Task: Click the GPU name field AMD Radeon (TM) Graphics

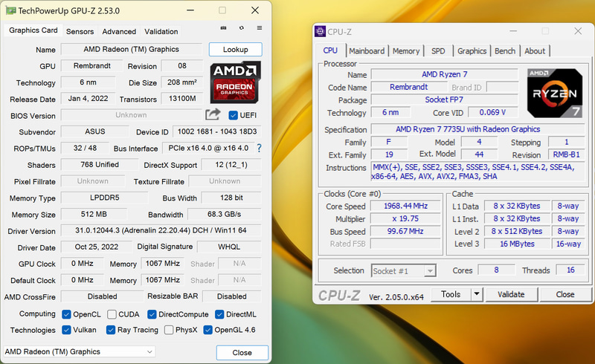Action: click(132, 49)
